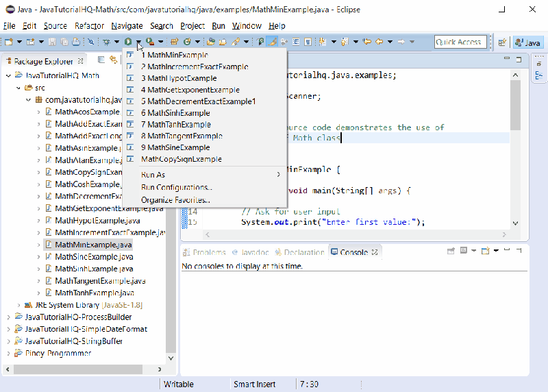Choose Run Configurations... menu item
Screen dimensions: 548x392
coord(205,187)
